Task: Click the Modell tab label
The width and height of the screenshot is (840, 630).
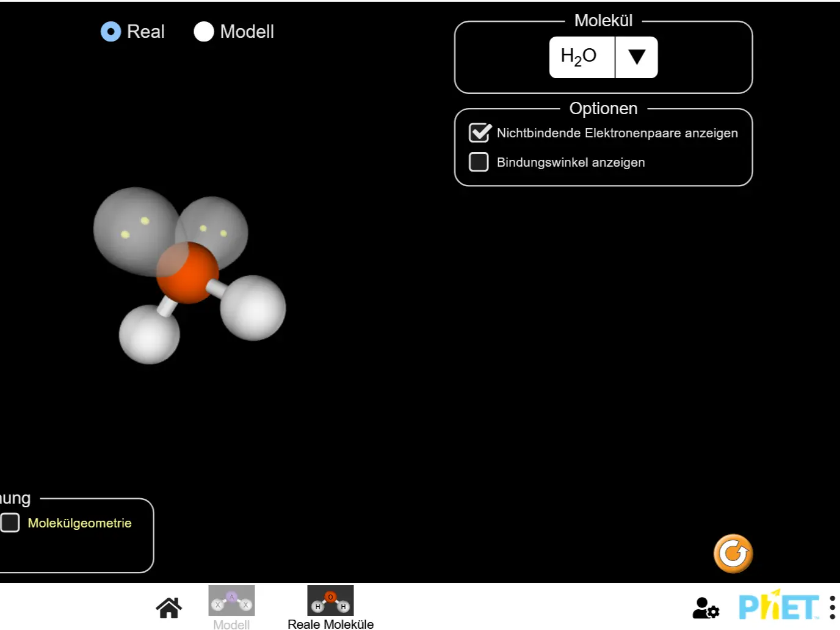Action: pos(231,624)
